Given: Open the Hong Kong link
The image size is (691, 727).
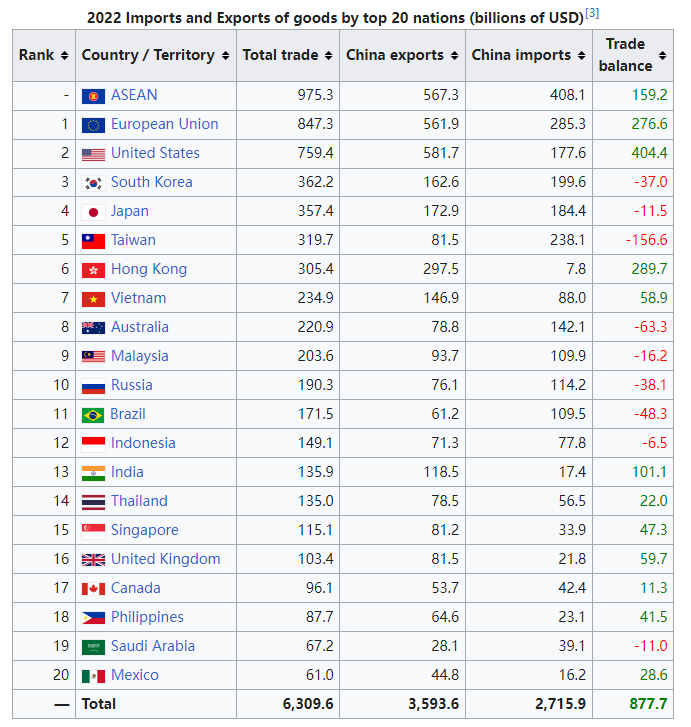Looking at the screenshot, I should tap(149, 269).
